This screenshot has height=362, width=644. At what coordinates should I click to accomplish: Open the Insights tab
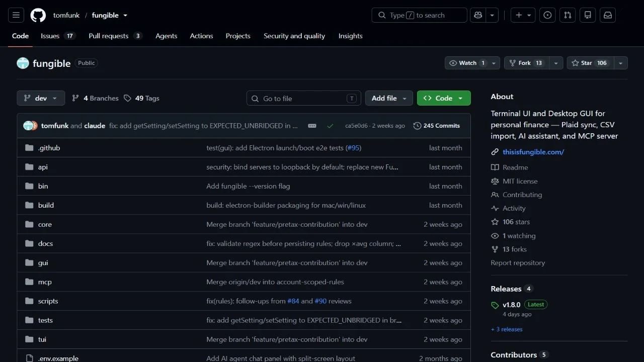point(350,36)
